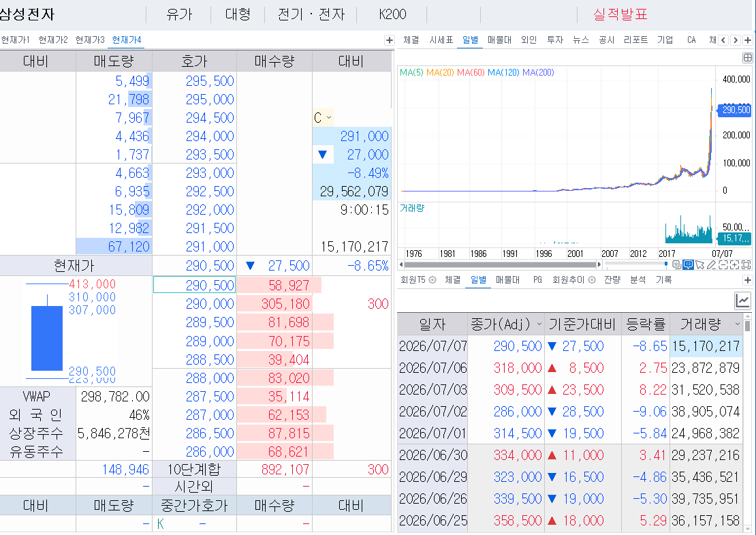Click the zoom slider handle under the chart
The width and height of the screenshot is (756, 535).
[666, 264]
